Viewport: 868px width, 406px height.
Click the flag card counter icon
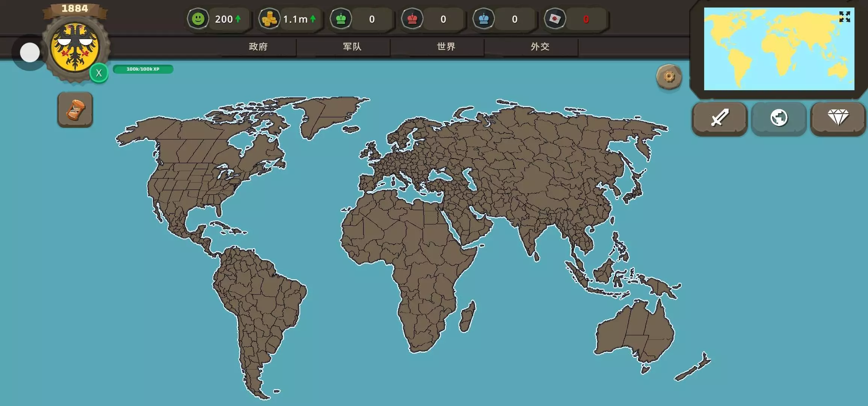tap(555, 19)
